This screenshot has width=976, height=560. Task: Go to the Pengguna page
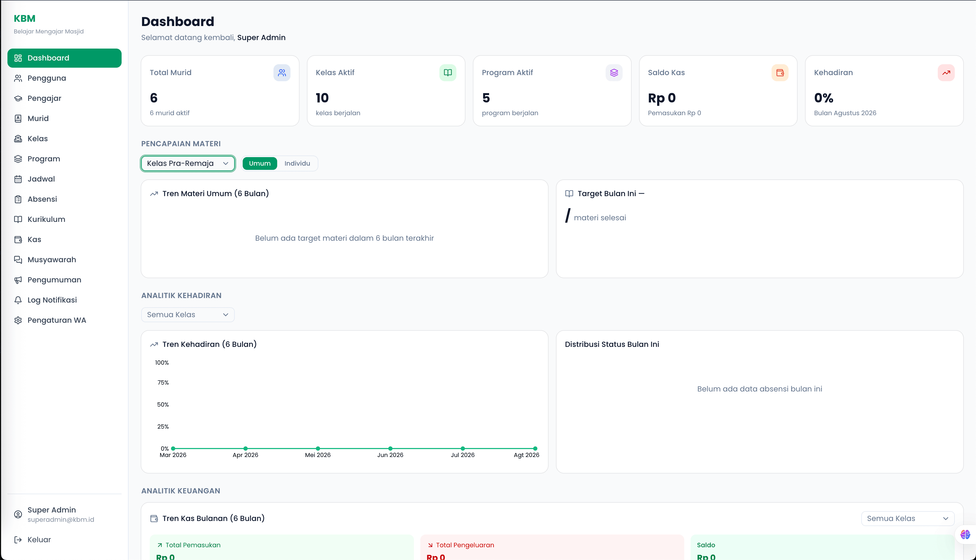[64, 79]
